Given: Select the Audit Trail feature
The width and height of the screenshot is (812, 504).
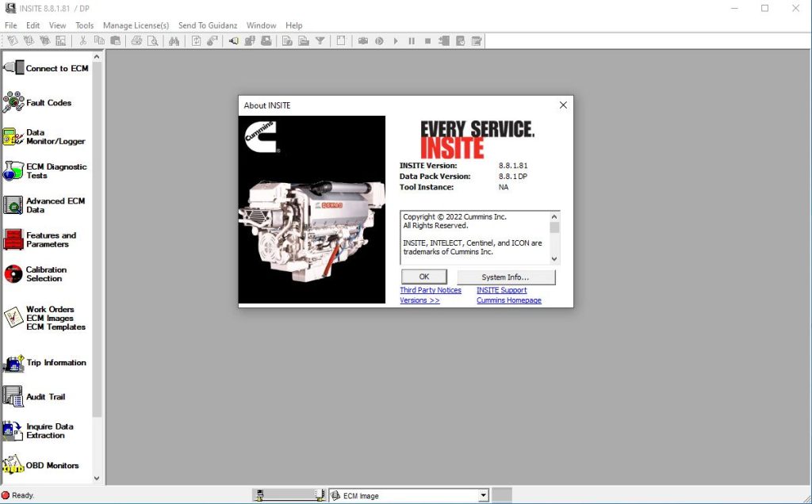Looking at the screenshot, I should click(44, 396).
